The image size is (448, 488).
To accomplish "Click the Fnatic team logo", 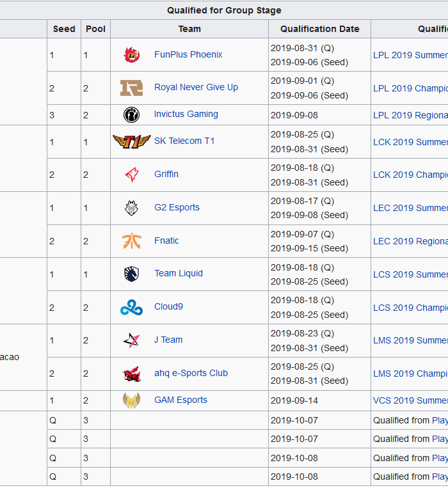I will tap(132, 241).
